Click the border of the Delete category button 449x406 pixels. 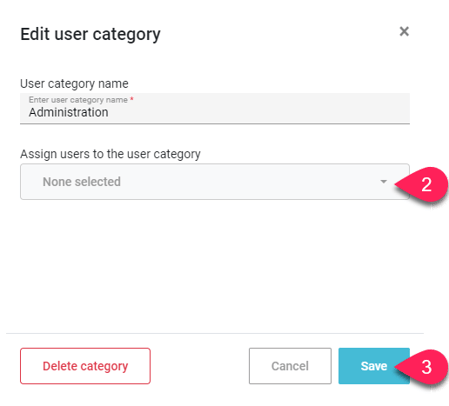tap(85, 349)
